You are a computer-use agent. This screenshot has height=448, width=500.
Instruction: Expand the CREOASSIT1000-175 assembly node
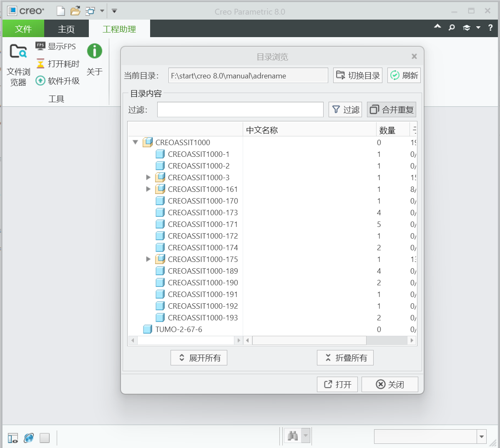tap(148, 259)
